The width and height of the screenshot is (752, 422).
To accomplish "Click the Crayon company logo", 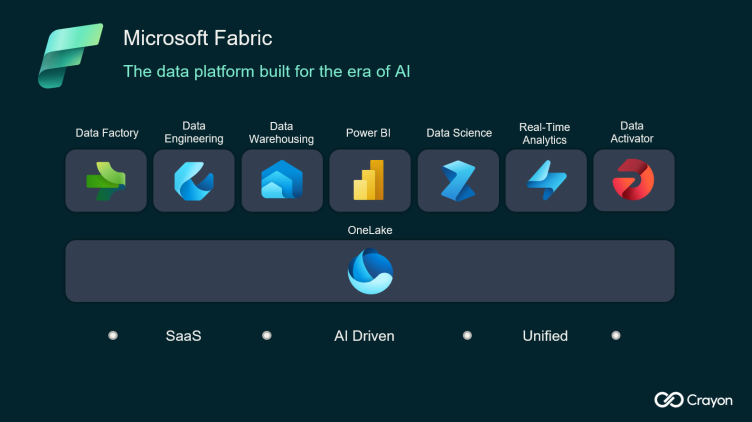I will pos(693,400).
